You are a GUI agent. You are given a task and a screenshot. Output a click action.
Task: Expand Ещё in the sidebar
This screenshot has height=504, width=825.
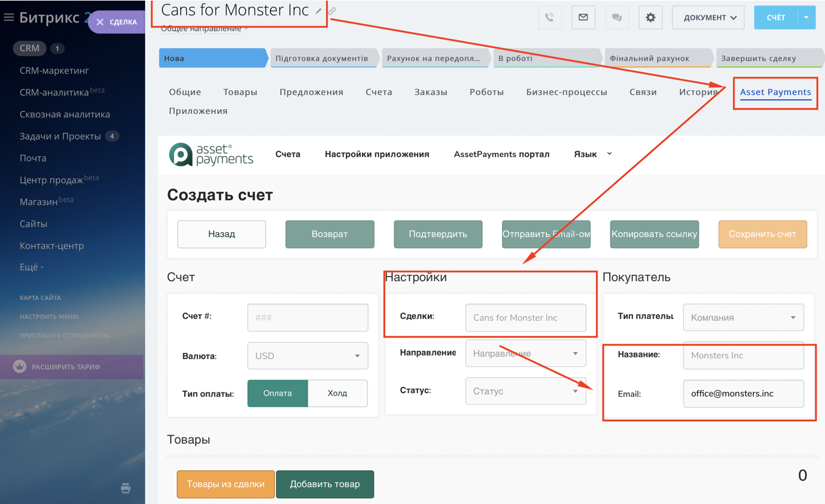32,267
